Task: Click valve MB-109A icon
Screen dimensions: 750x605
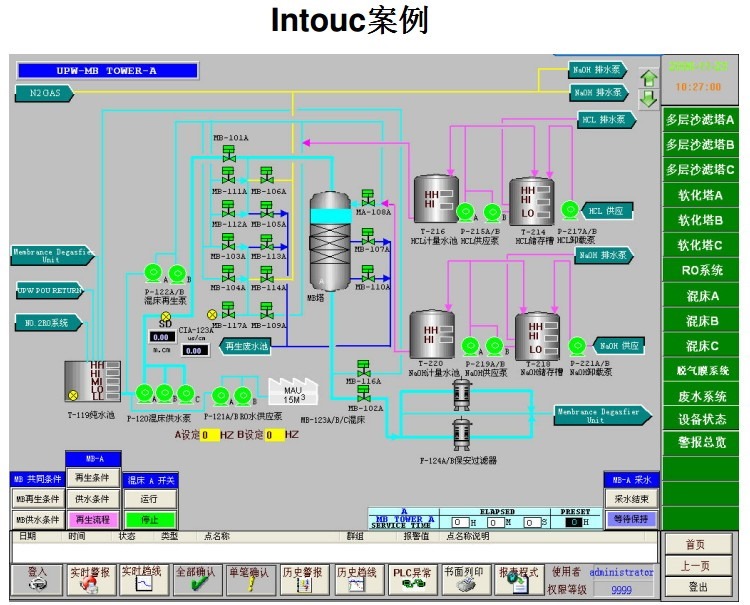Action: coord(267,310)
